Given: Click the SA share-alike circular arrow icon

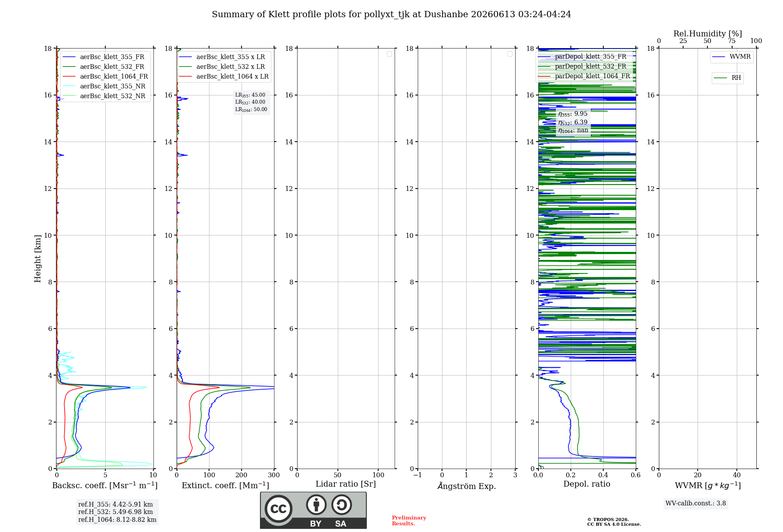Looking at the screenshot, I should (x=341, y=505).
